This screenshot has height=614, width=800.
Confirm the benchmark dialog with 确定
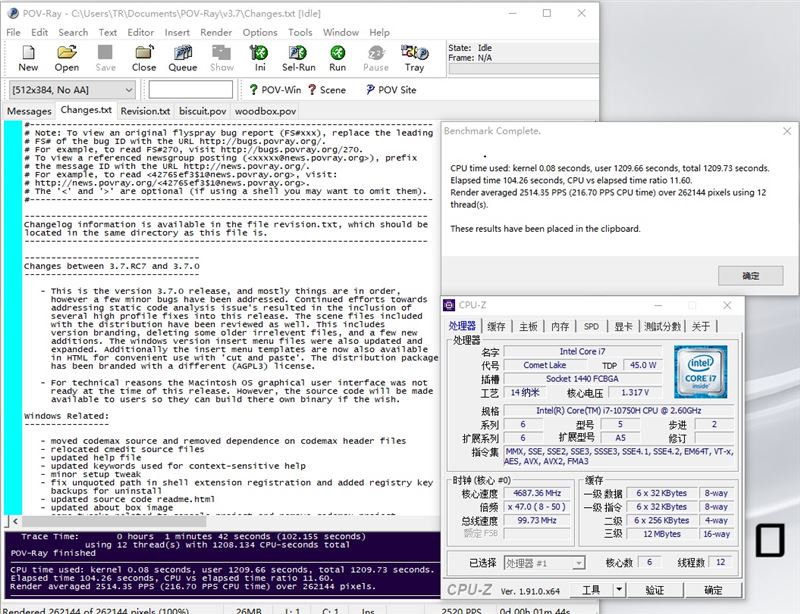click(751, 276)
